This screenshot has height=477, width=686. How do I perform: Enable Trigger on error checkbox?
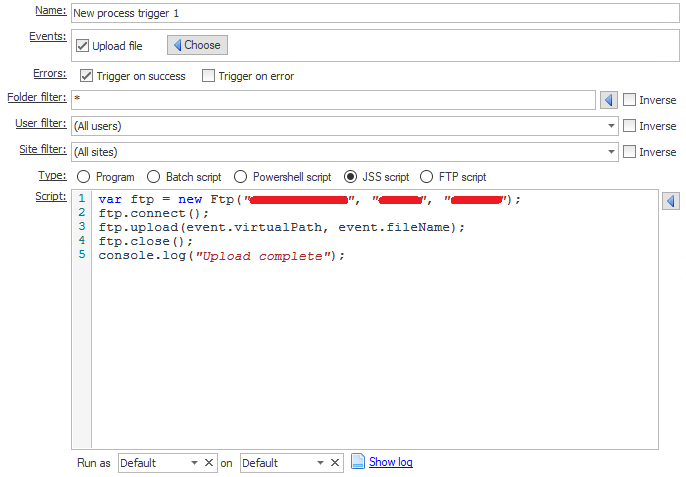[208, 76]
